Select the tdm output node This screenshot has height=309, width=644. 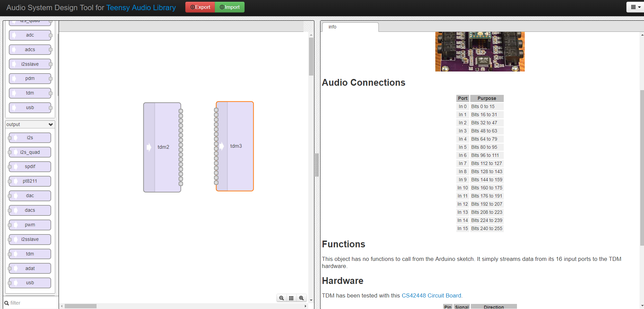30,254
